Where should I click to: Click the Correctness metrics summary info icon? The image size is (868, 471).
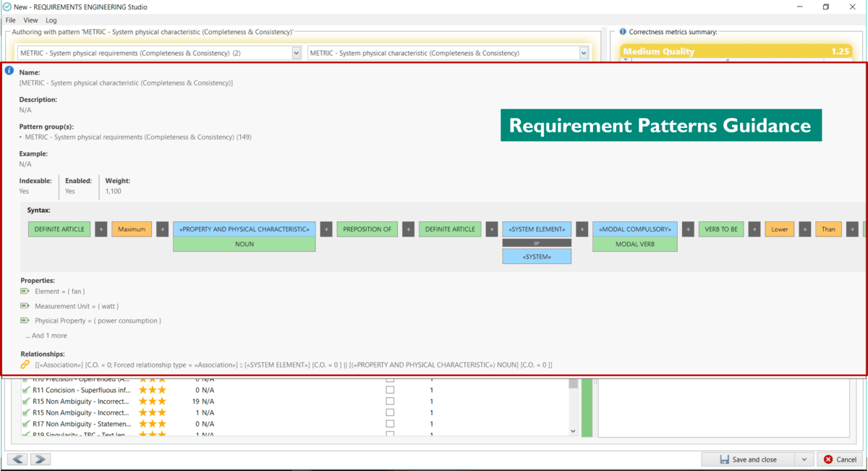click(x=623, y=32)
